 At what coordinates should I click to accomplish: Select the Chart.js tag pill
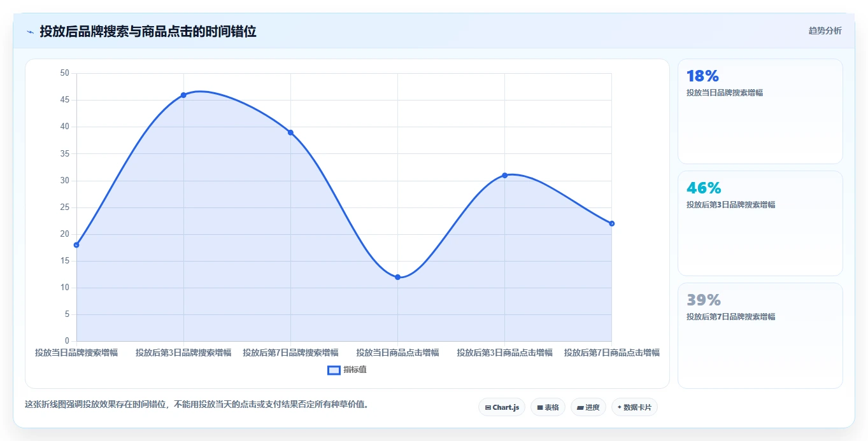tap(502, 407)
